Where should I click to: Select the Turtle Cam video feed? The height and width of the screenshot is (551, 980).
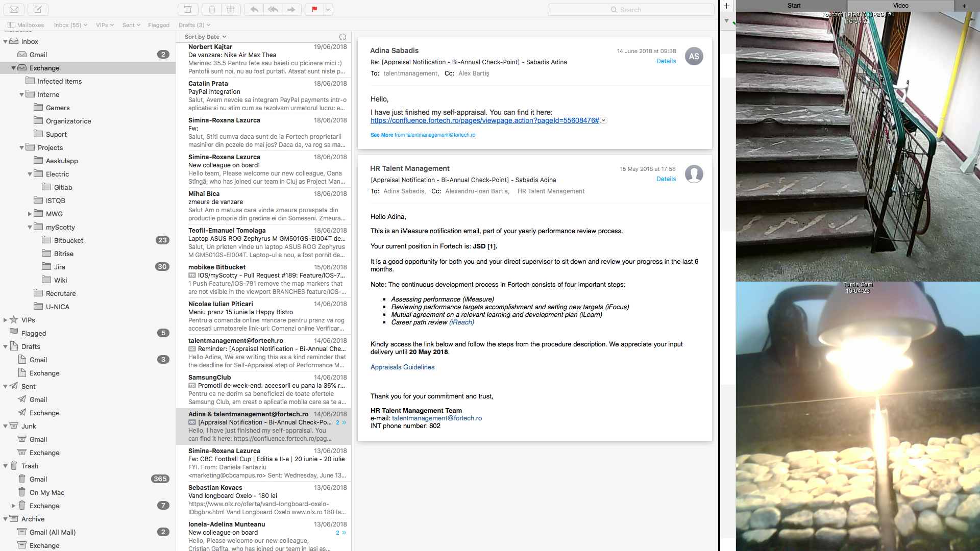pyautogui.click(x=858, y=416)
